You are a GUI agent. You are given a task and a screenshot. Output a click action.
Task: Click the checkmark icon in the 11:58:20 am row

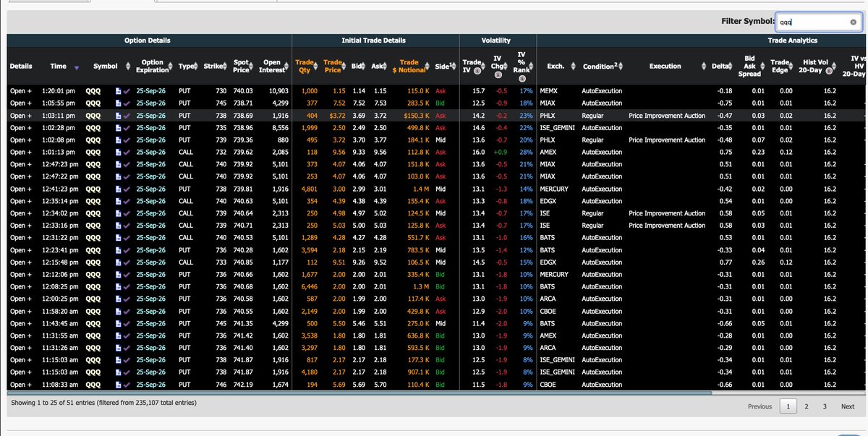pyautogui.click(x=127, y=311)
